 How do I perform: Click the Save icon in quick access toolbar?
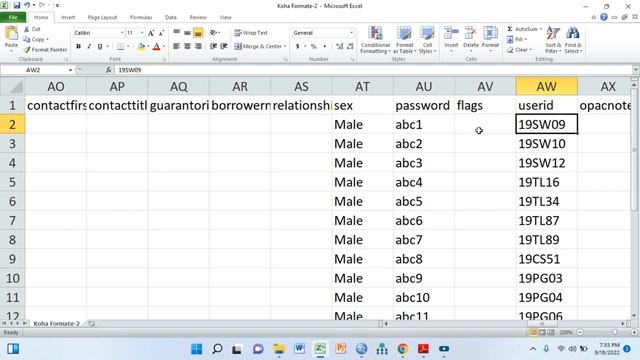tap(17, 5)
